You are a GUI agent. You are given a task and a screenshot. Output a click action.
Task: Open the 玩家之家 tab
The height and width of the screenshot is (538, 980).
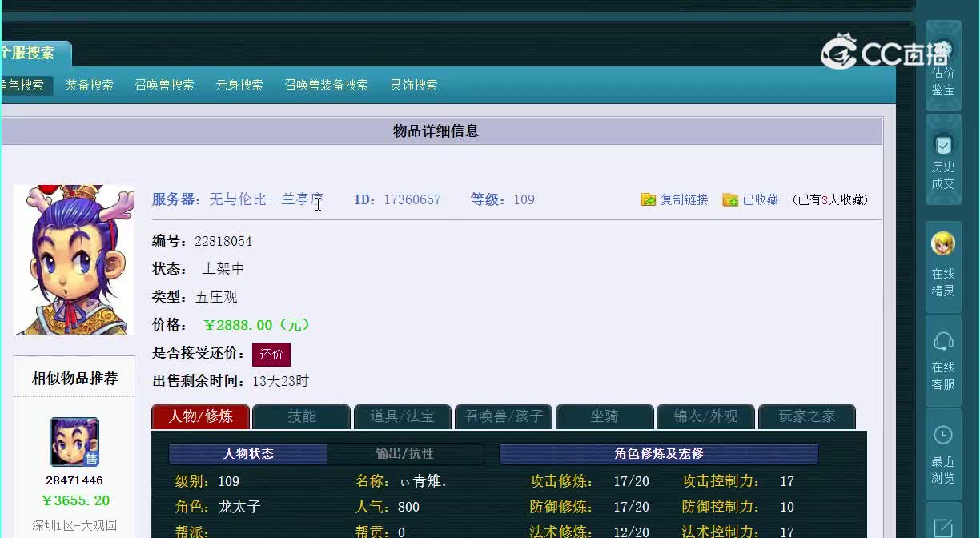807,416
